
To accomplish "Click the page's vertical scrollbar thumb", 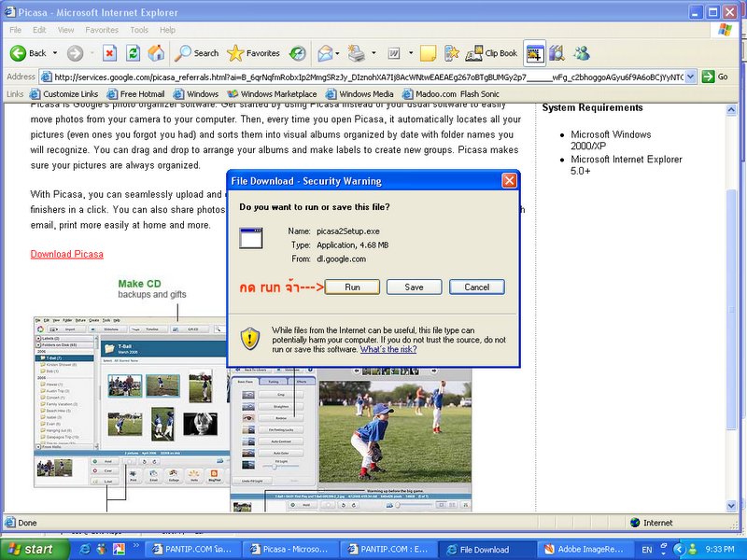I will pos(731,309).
